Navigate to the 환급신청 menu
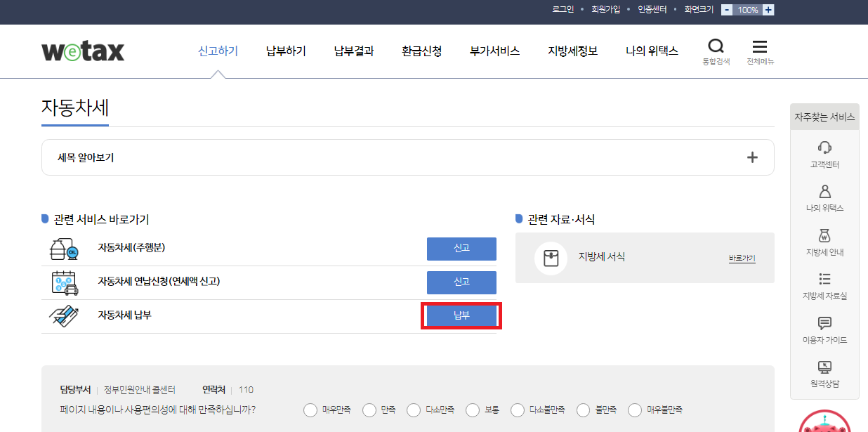 pos(421,51)
